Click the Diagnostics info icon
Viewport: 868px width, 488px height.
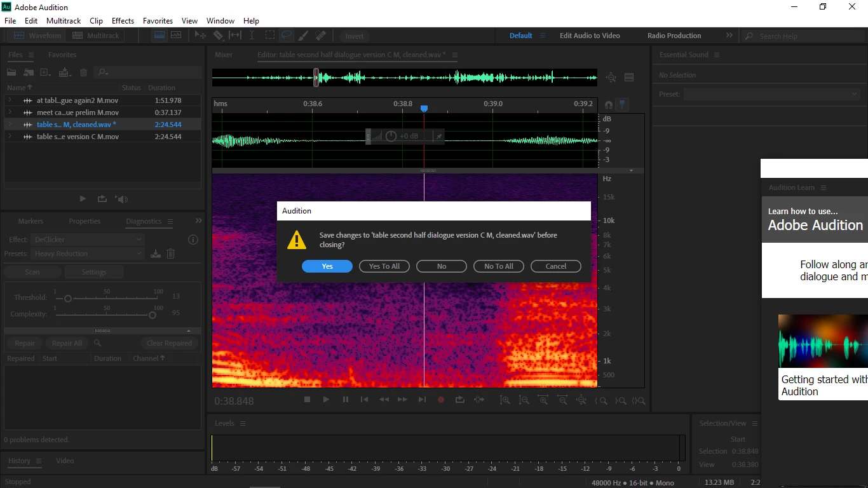193,240
